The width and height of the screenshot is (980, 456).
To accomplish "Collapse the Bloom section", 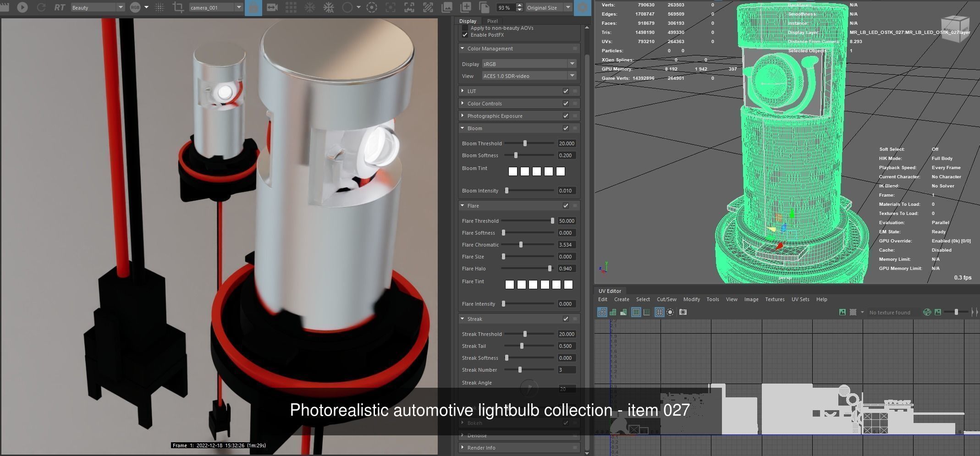I will (x=462, y=128).
